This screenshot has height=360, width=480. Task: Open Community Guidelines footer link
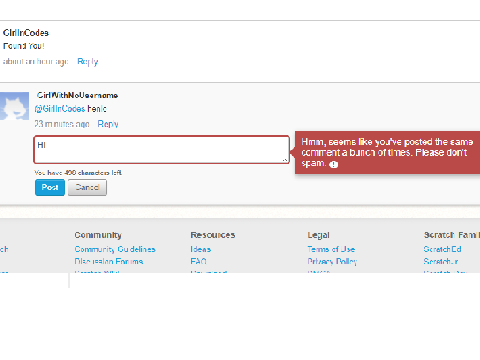click(x=115, y=249)
